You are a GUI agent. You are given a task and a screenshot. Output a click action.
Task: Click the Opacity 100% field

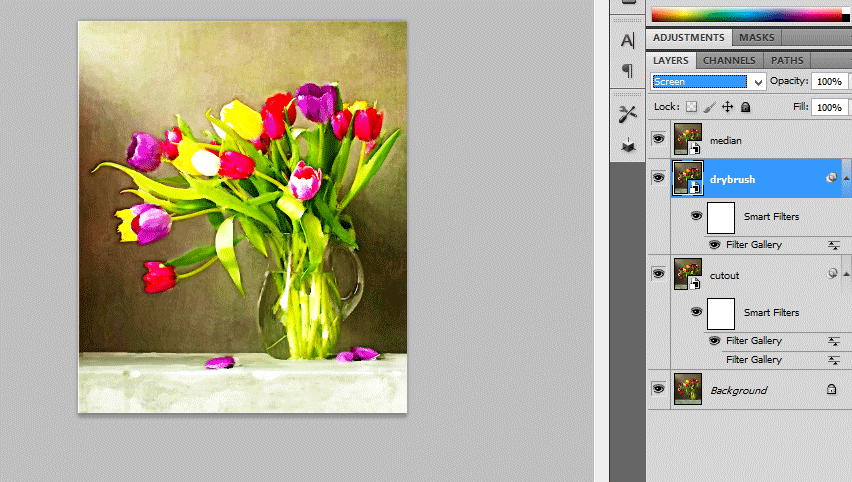829,82
